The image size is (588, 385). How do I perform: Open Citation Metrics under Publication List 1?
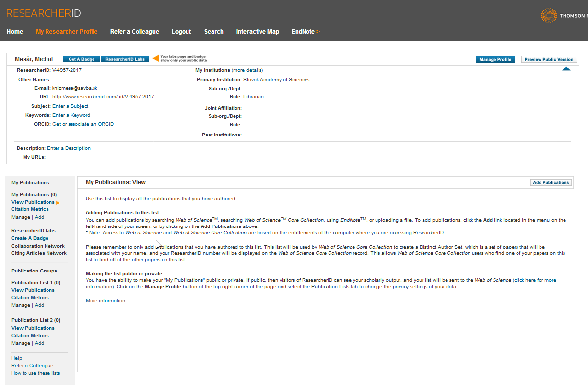30,298
